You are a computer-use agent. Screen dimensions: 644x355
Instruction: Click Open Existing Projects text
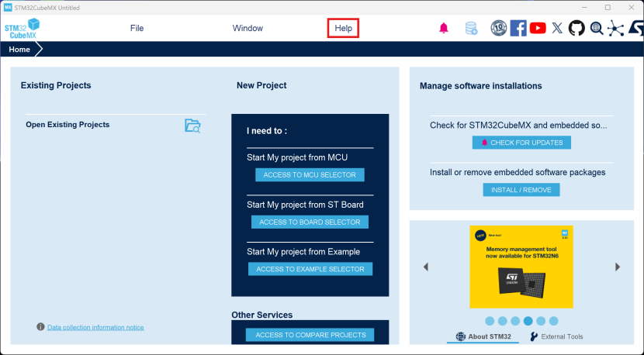68,125
